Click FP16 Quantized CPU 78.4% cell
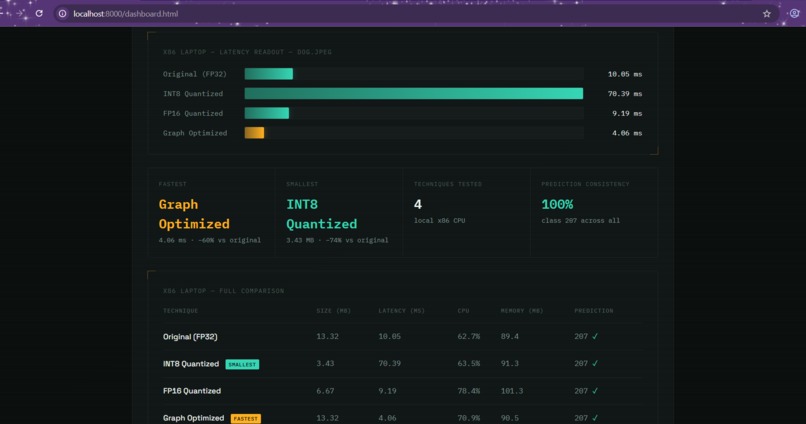 tap(468, 391)
